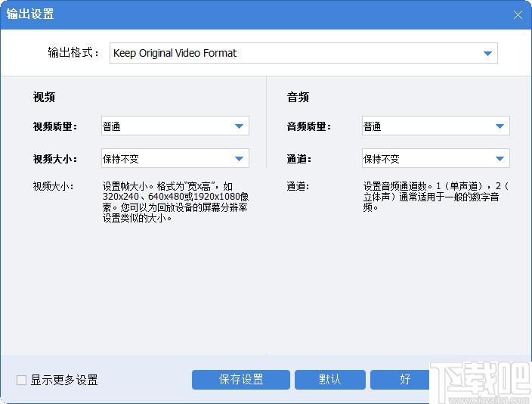The image size is (532, 404).
Task: Click the 输出格式 label
Action: pyautogui.click(x=73, y=54)
